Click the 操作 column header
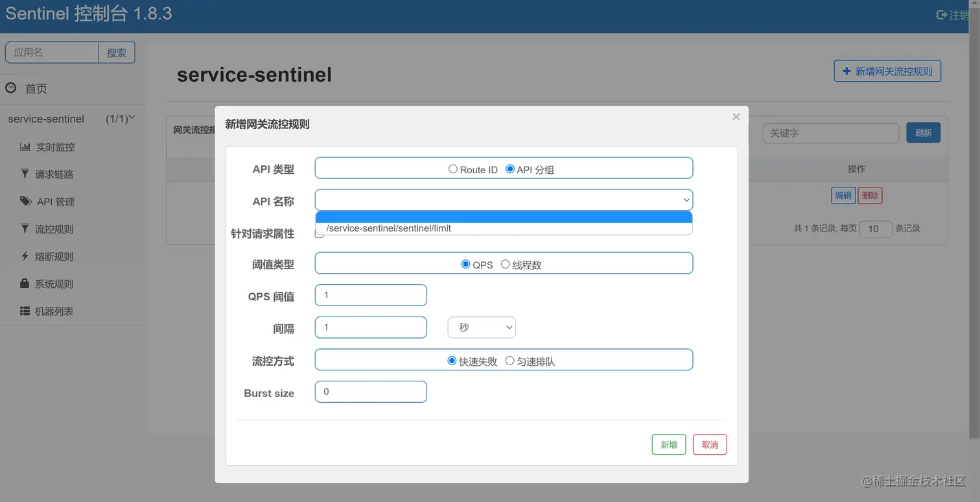Image resolution: width=980 pixels, height=502 pixels. point(857,169)
